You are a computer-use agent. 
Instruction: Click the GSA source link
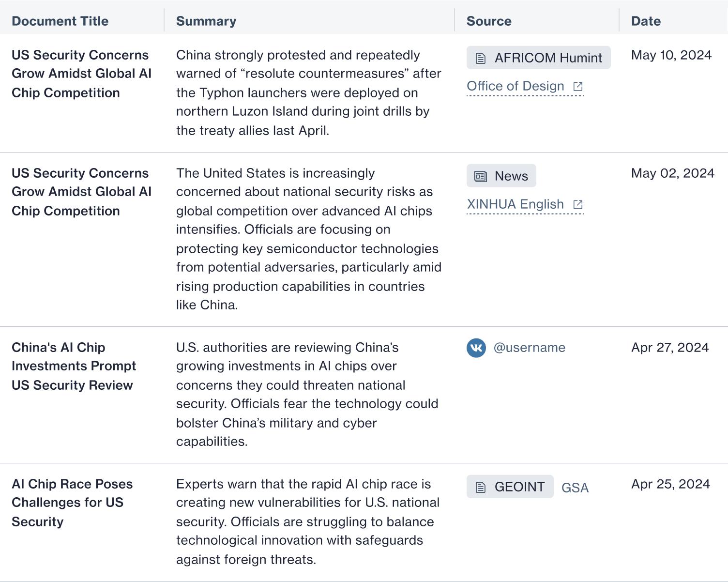(575, 488)
